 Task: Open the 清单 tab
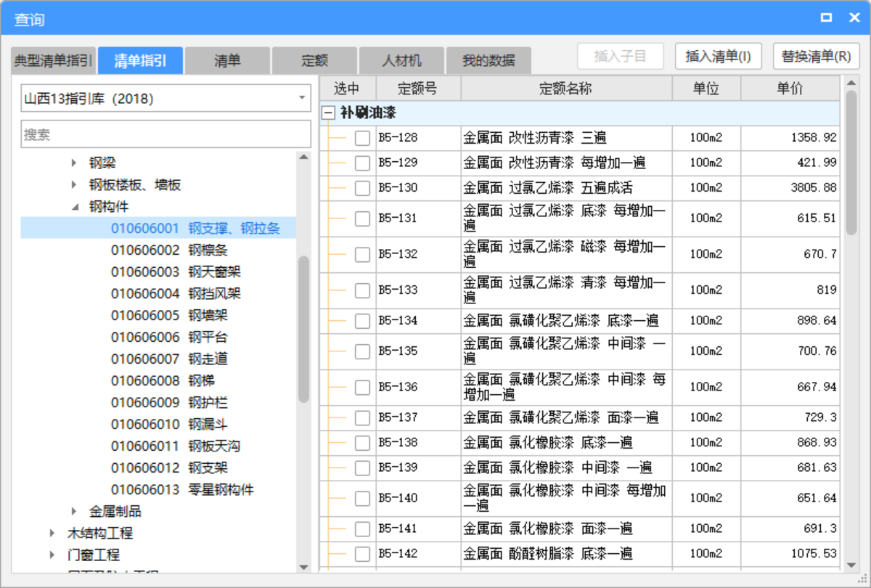pos(227,61)
